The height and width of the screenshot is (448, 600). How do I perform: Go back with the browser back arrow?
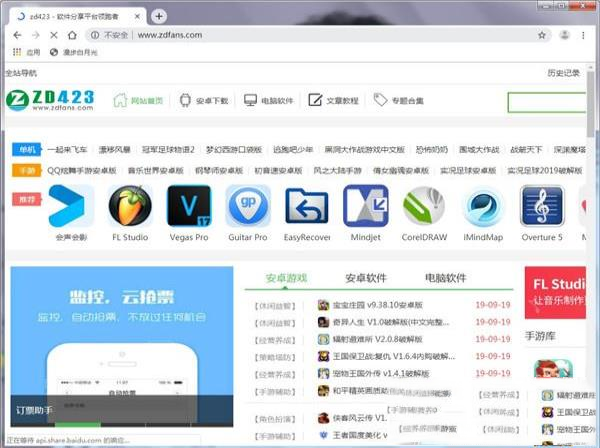(x=17, y=35)
